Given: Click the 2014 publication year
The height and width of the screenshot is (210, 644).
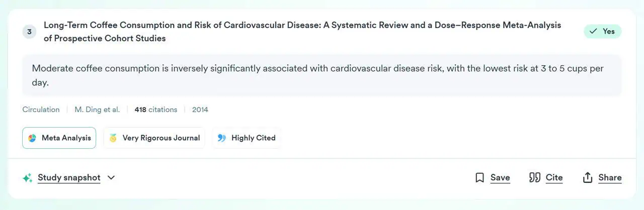Looking at the screenshot, I should pyautogui.click(x=200, y=110).
